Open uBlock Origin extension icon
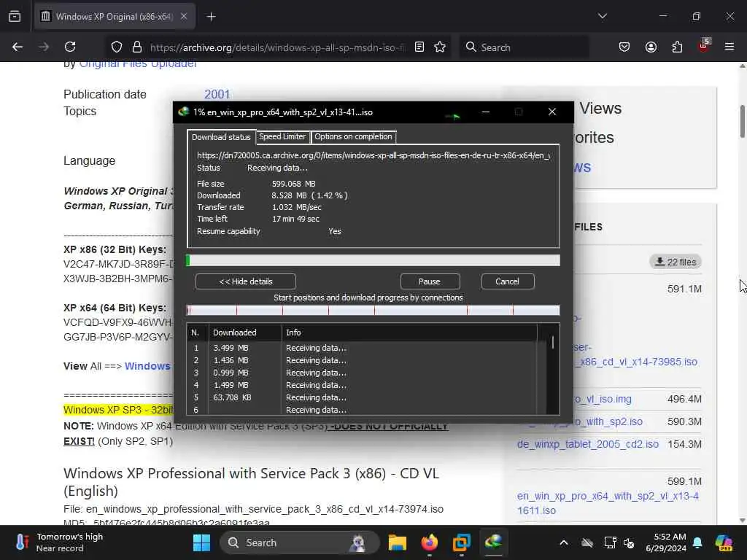The image size is (747, 560). point(704,46)
